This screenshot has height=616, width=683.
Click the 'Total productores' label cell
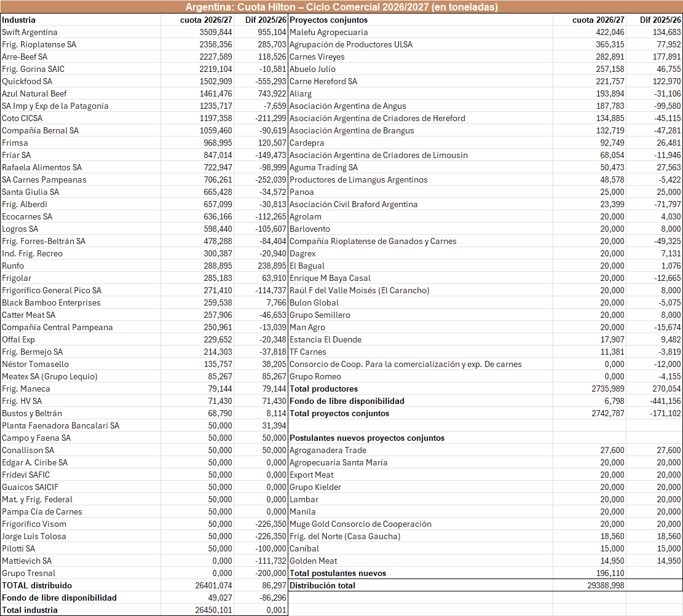point(420,389)
